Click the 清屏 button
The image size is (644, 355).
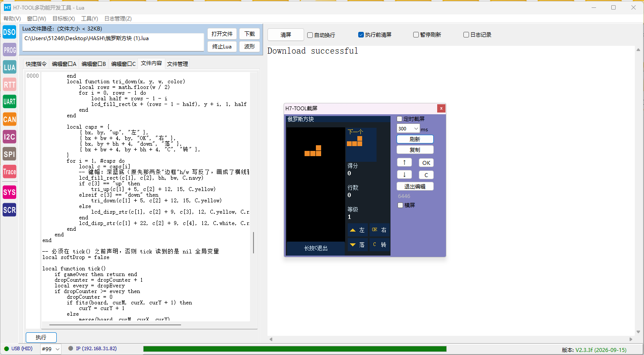[286, 35]
